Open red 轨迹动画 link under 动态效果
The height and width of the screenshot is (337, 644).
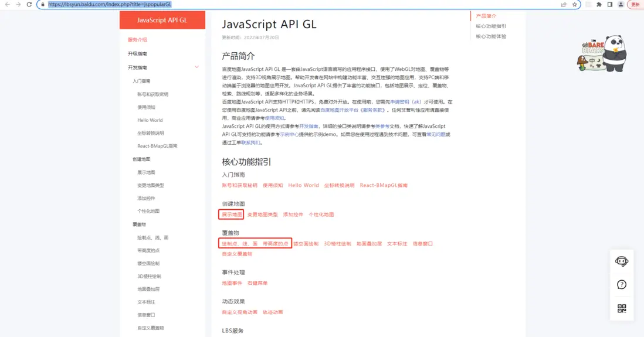pos(273,312)
